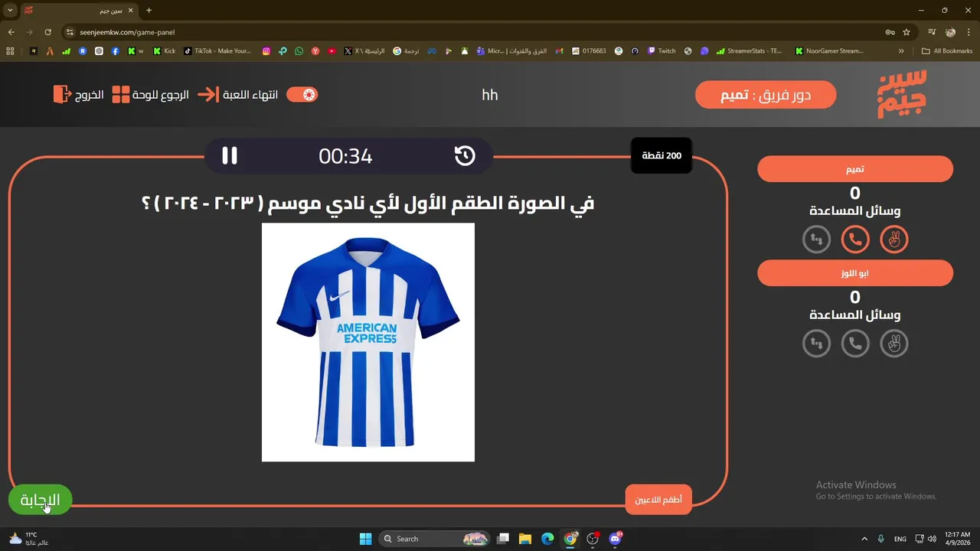
Task: Show more bookmarks chevron
Action: coord(901,51)
